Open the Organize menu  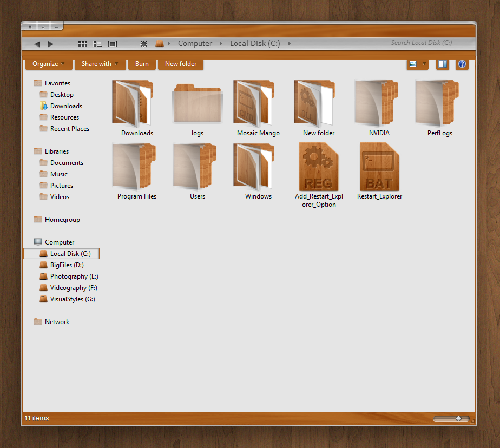(48, 63)
